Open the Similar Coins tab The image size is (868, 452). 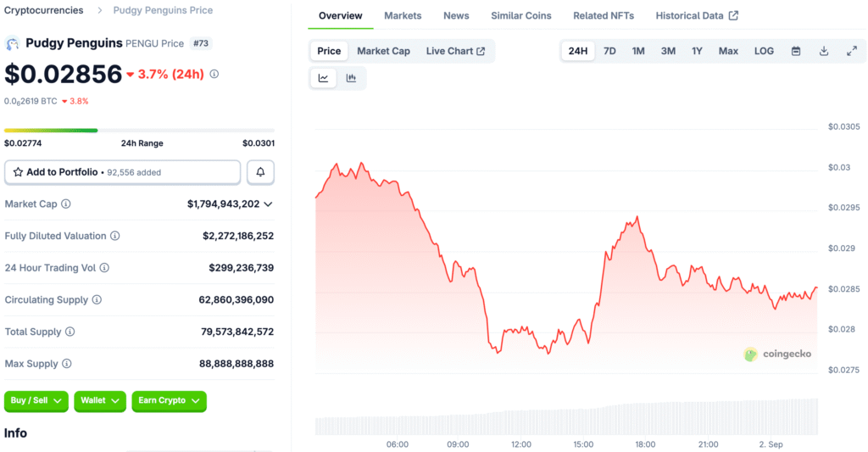(520, 15)
